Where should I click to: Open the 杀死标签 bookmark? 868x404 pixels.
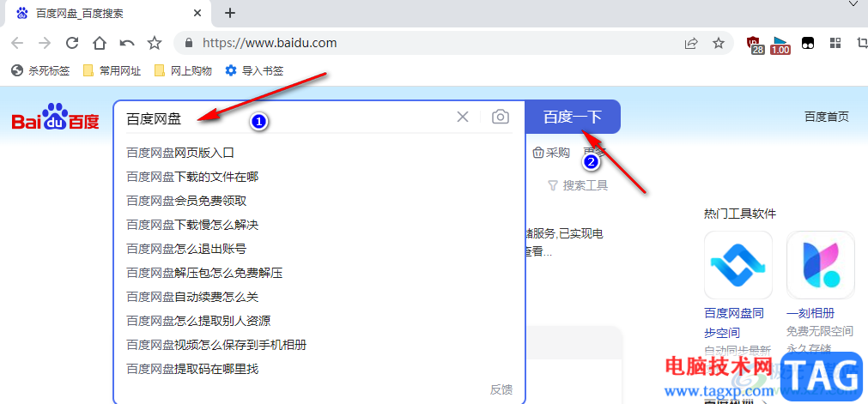pos(41,71)
